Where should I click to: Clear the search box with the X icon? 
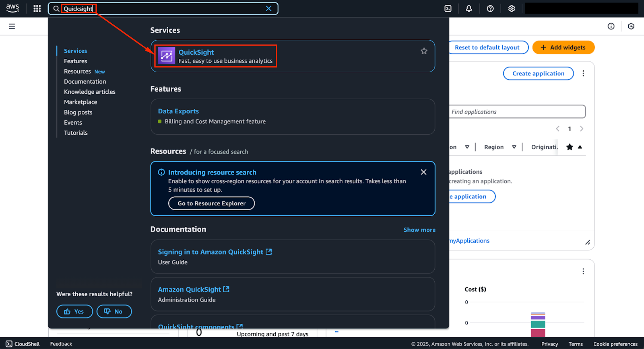click(268, 8)
